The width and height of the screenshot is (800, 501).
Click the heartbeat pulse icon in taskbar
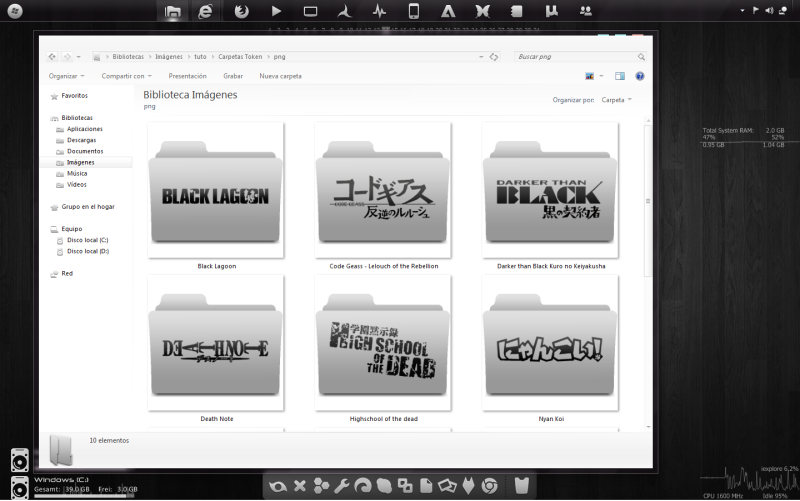tap(379, 11)
